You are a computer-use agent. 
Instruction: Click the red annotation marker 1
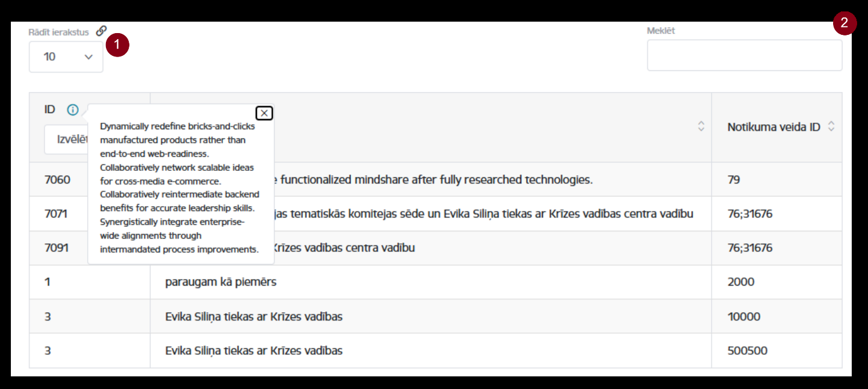point(117,46)
